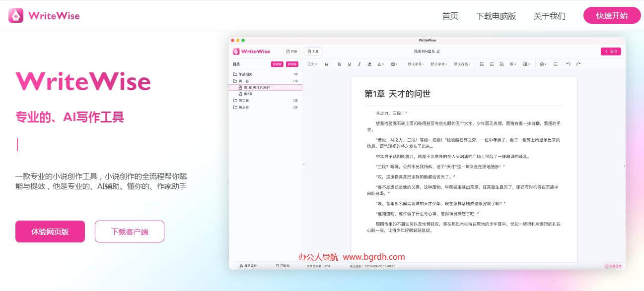
Task: Go to 首页 in site navigation
Action: (450, 16)
